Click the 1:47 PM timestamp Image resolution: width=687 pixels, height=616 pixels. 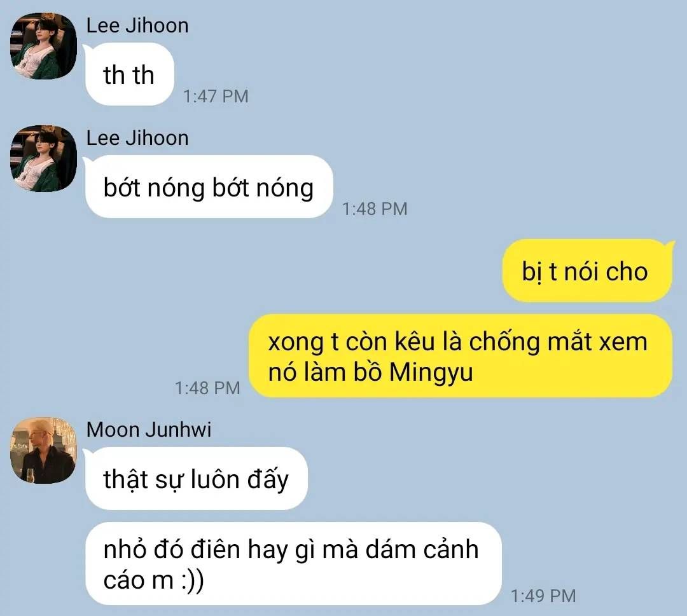216,97
